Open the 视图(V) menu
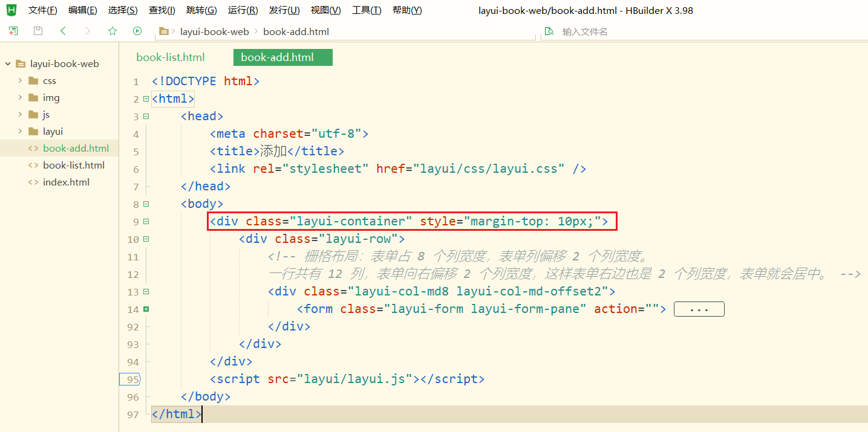This screenshot has width=868, height=432. (x=325, y=10)
